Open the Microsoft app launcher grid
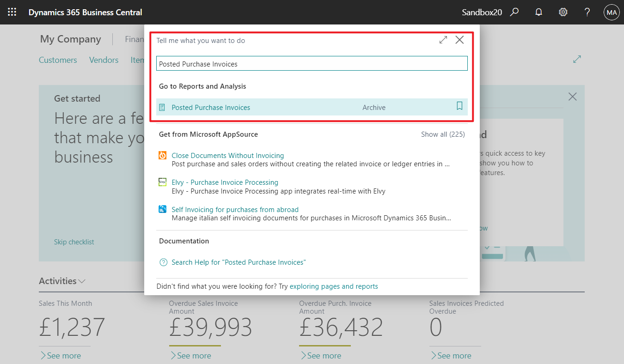Viewport: 624px width, 364px height. click(12, 12)
